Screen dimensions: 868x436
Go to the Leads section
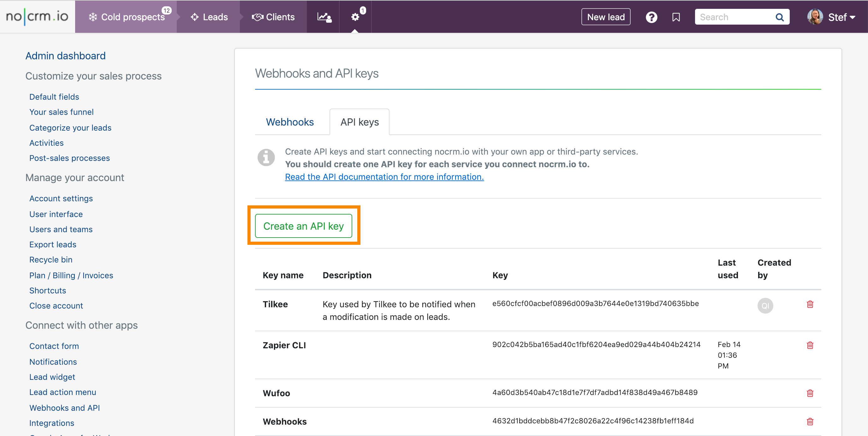click(x=209, y=17)
